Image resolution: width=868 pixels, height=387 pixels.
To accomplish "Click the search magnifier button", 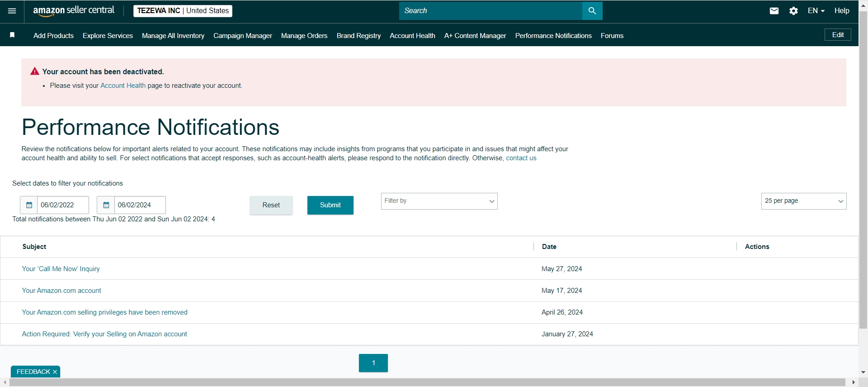I will [x=592, y=11].
